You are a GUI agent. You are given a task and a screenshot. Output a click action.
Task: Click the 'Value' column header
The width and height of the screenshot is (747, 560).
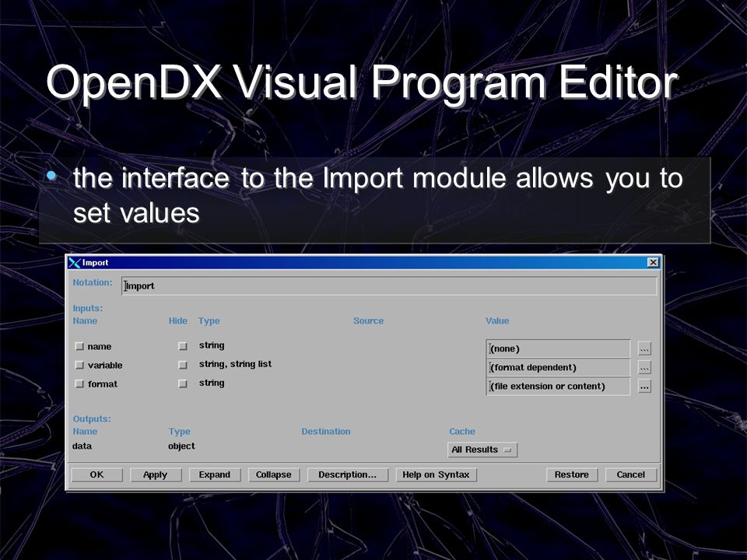click(497, 321)
